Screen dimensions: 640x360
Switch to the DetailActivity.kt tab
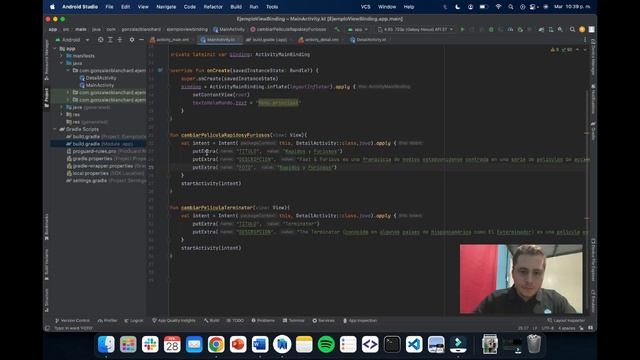369,40
